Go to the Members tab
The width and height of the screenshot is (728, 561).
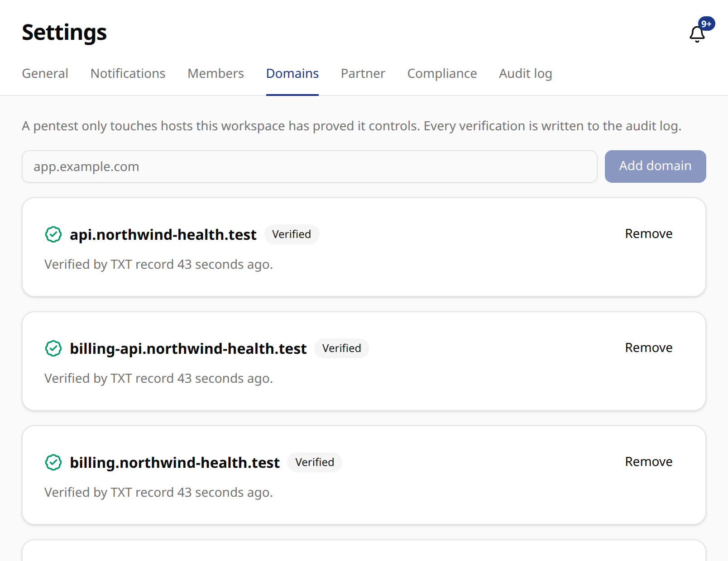point(216,73)
